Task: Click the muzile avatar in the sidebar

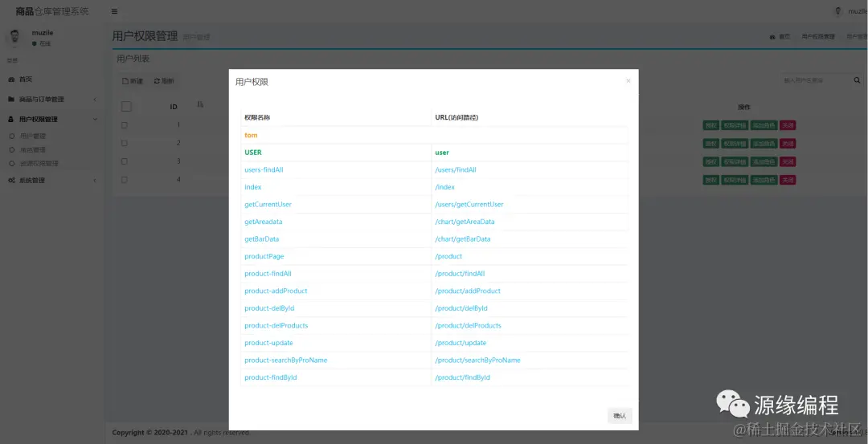Action: click(x=15, y=37)
